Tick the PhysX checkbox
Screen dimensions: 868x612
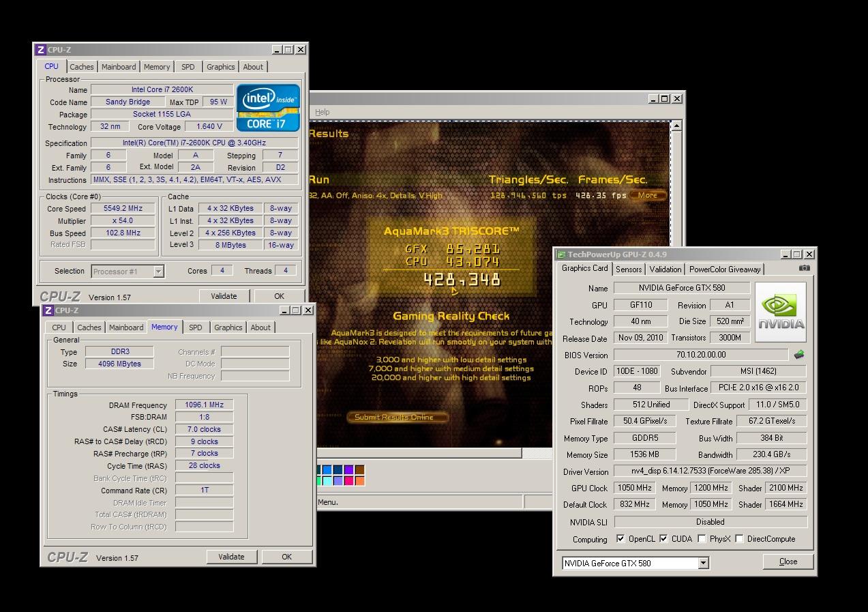[702, 539]
